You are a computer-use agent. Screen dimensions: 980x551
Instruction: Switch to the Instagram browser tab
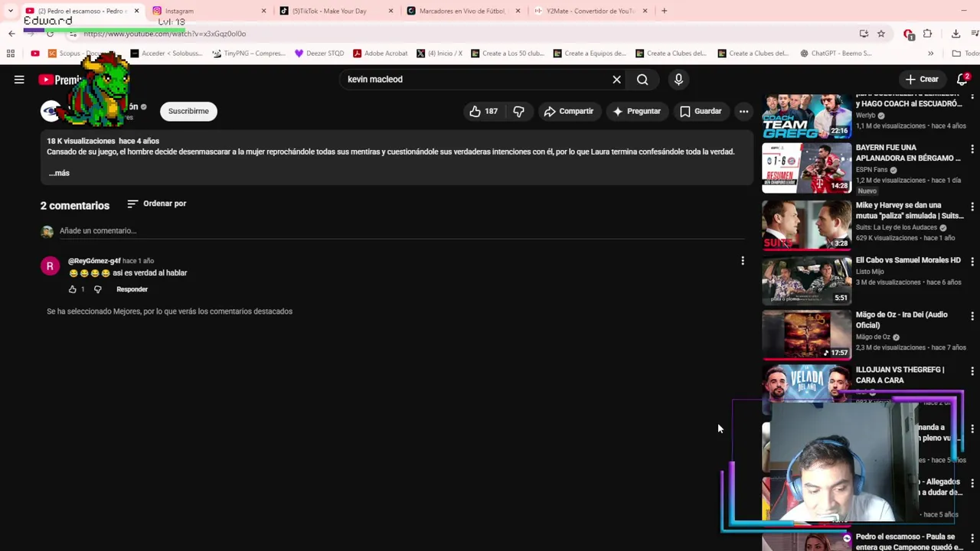pos(210,11)
